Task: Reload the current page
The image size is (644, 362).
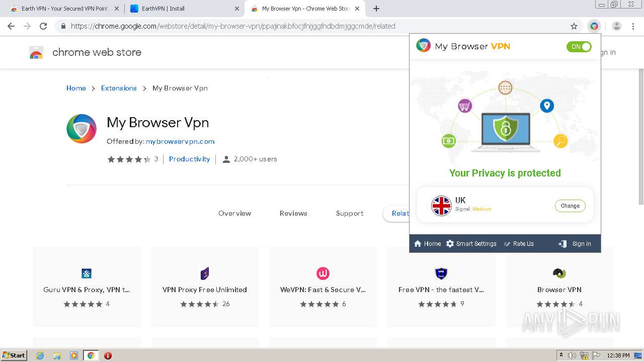Action: [x=43, y=26]
